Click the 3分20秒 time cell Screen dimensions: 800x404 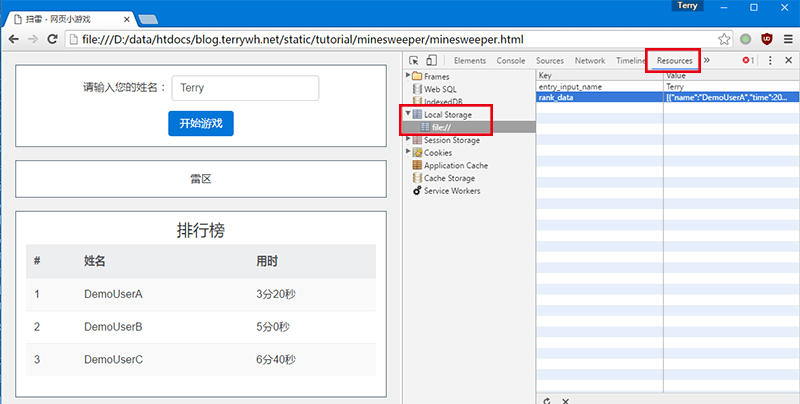coord(276,294)
